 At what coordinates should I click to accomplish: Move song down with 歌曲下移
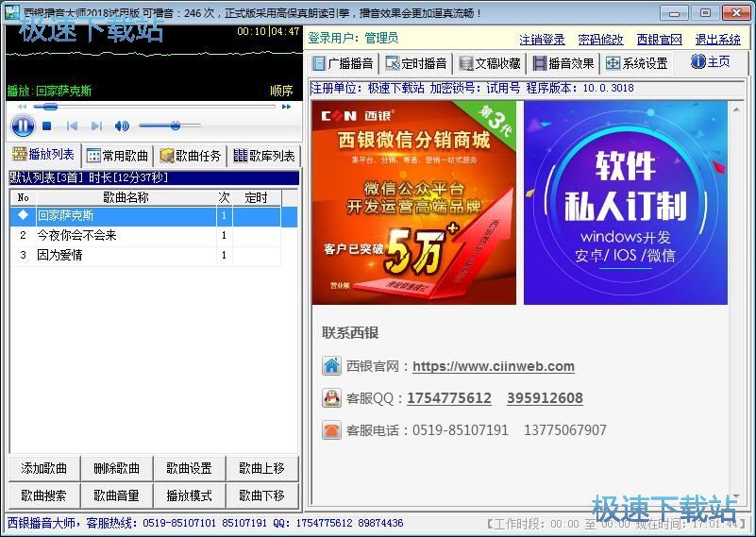click(x=262, y=495)
